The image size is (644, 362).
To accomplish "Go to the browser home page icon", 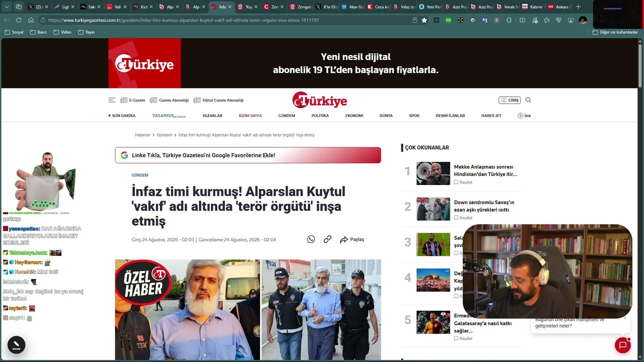I will (x=31, y=20).
